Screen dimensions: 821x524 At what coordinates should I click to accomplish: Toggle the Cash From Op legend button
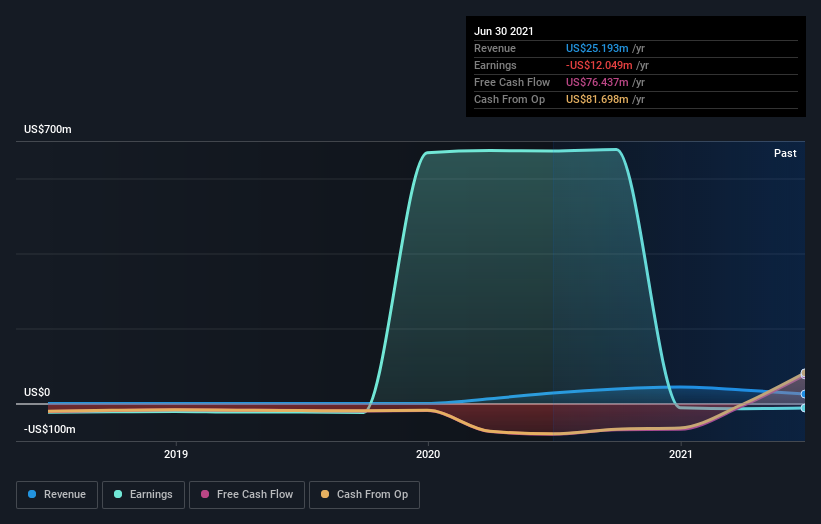click(x=364, y=495)
